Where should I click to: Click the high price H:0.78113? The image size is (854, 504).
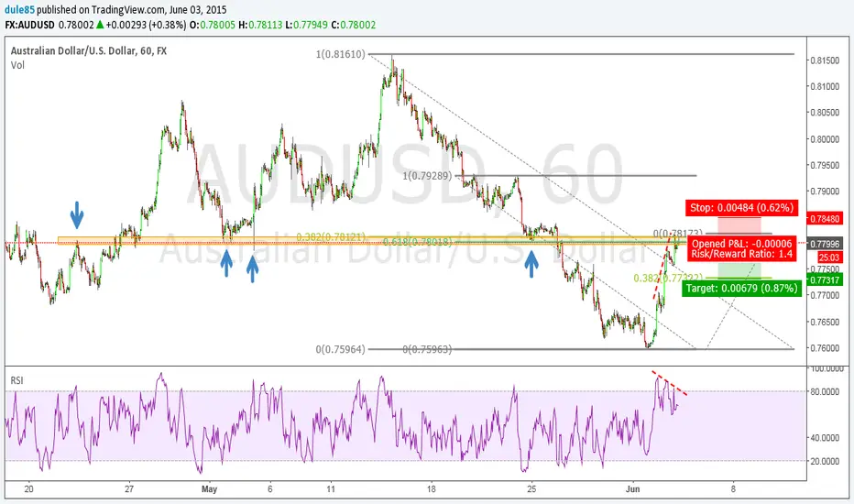click(x=260, y=25)
